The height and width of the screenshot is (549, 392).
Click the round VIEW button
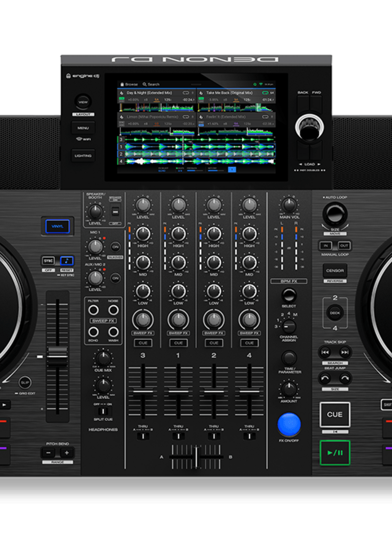83,102
